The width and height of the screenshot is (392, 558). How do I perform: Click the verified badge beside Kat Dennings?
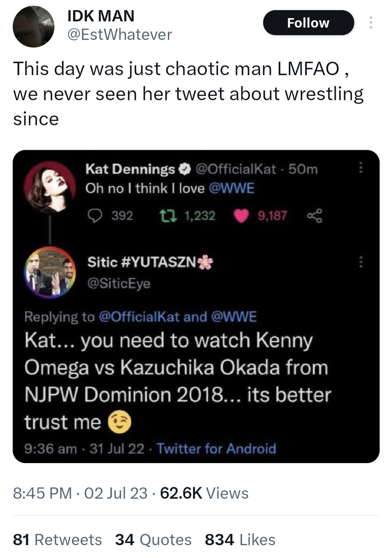pyautogui.click(x=185, y=169)
